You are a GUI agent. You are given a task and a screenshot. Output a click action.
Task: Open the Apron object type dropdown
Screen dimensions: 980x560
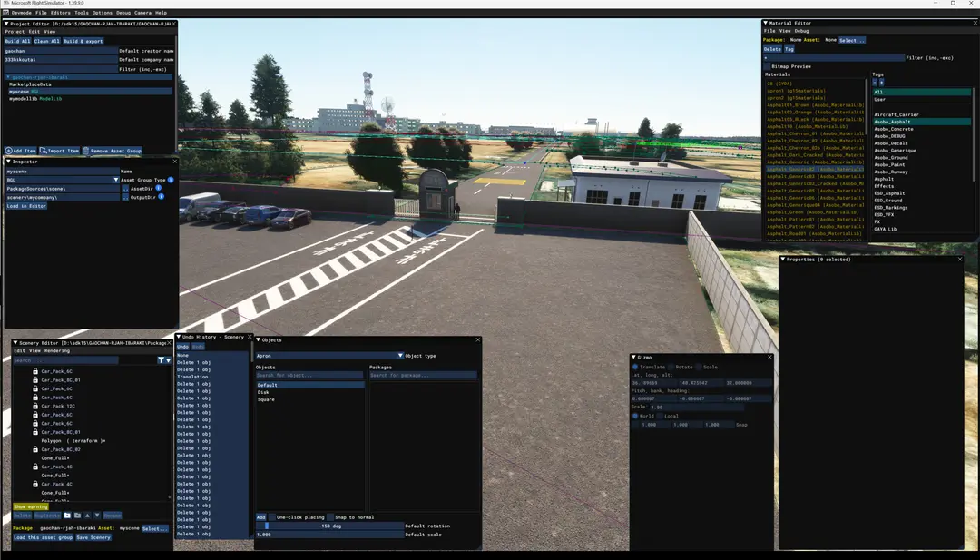329,356
